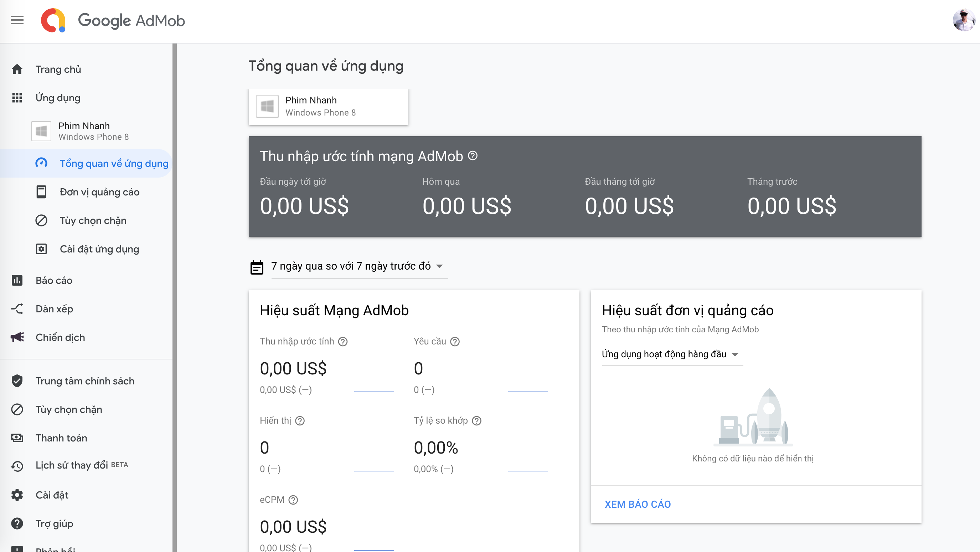Click help icon next to Tỷ lệ so khớp
The image size is (980, 552).
477,421
